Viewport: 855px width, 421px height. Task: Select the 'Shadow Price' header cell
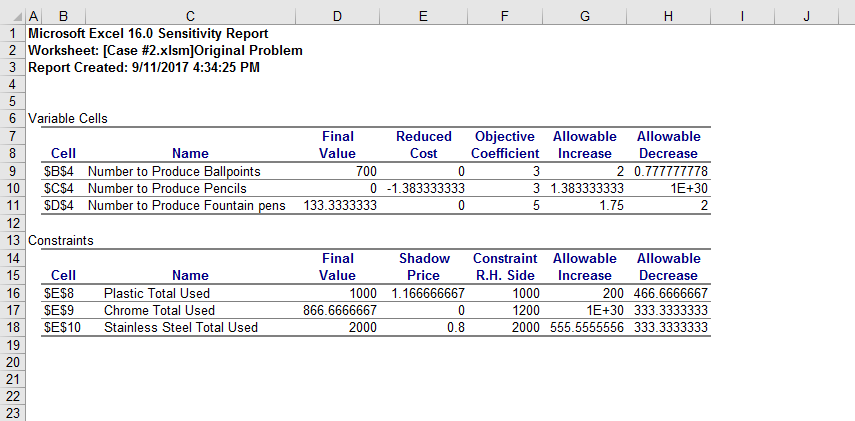click(x=424, y=267)
